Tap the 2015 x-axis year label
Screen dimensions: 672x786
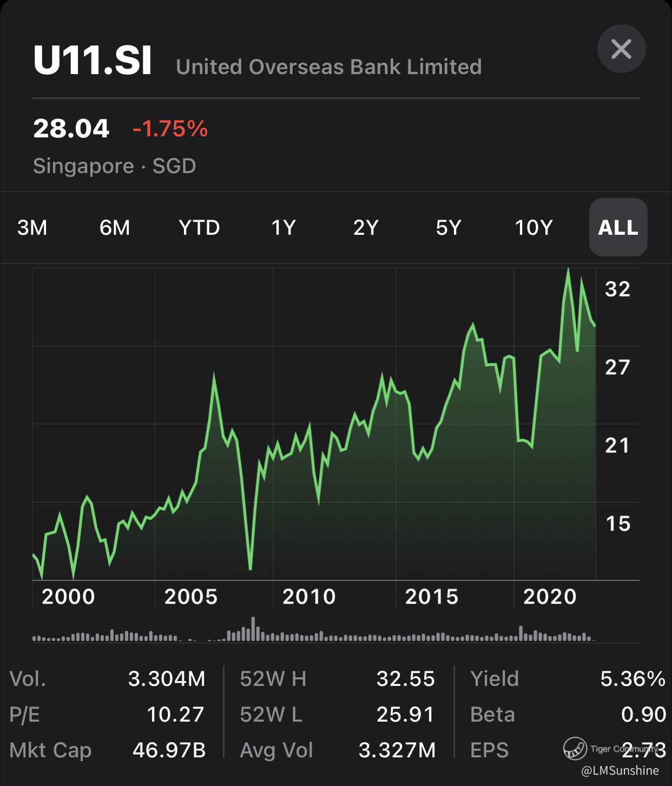pos(432,597)
